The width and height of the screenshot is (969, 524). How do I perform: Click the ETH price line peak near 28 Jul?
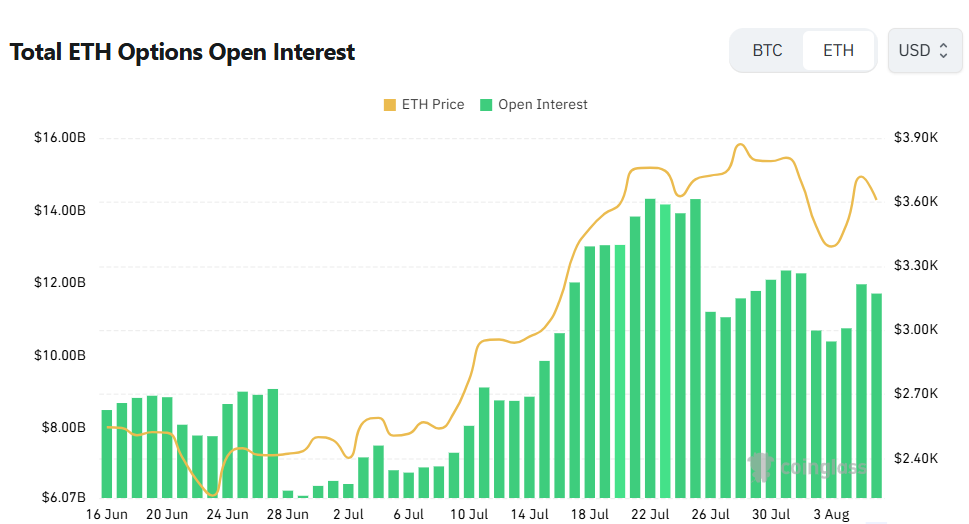(740, 145)
